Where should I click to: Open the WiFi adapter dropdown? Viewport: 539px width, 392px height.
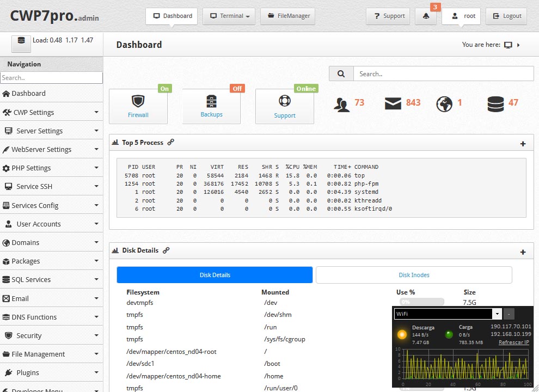(497, 314)
